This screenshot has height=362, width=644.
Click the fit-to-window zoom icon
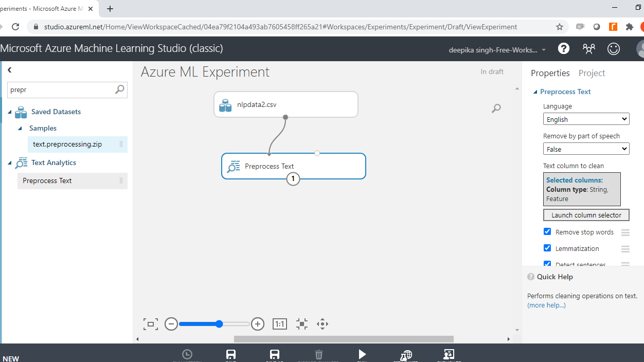(151, 324)
